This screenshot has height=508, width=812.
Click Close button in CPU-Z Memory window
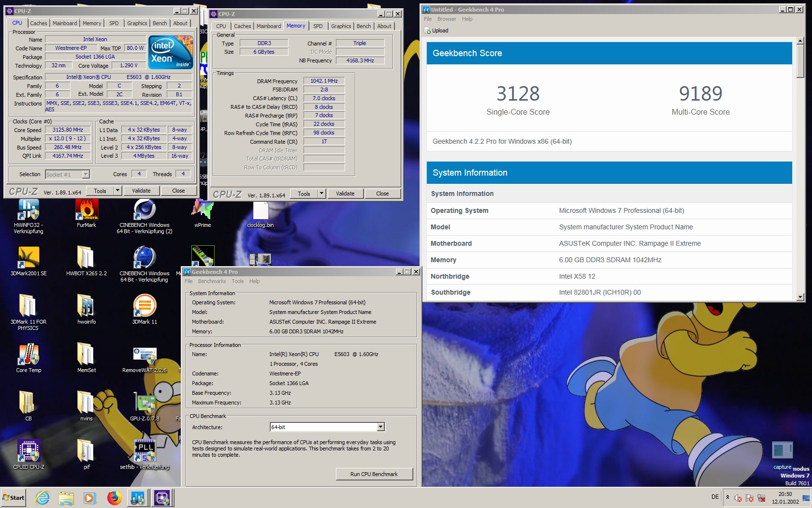tap(382, 194)
